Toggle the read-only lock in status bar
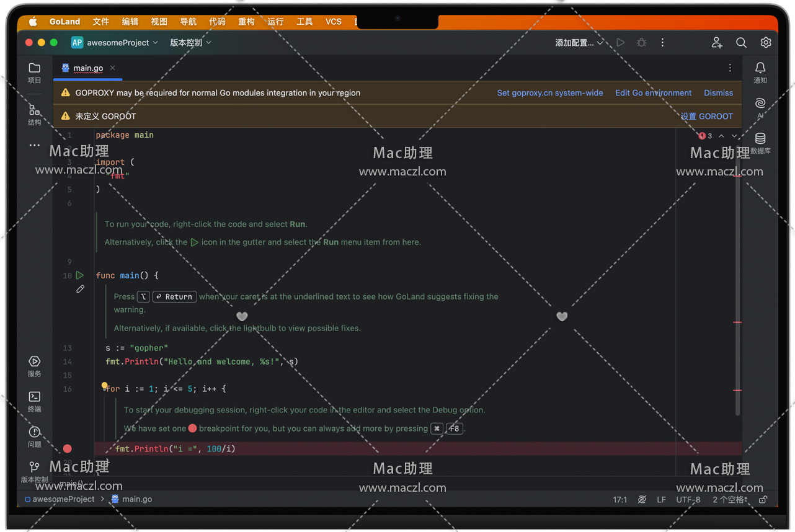Viewport: 795px width, 532px height. [763, 500]
